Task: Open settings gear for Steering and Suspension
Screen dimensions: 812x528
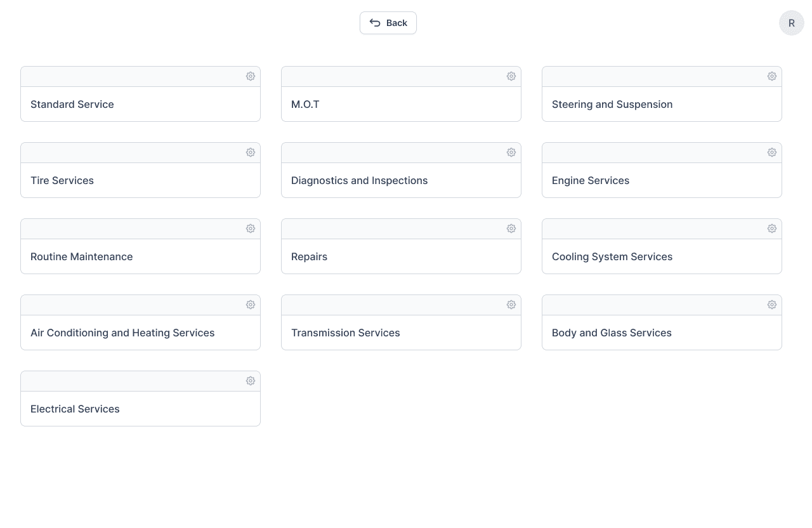Action: point(772,76)
